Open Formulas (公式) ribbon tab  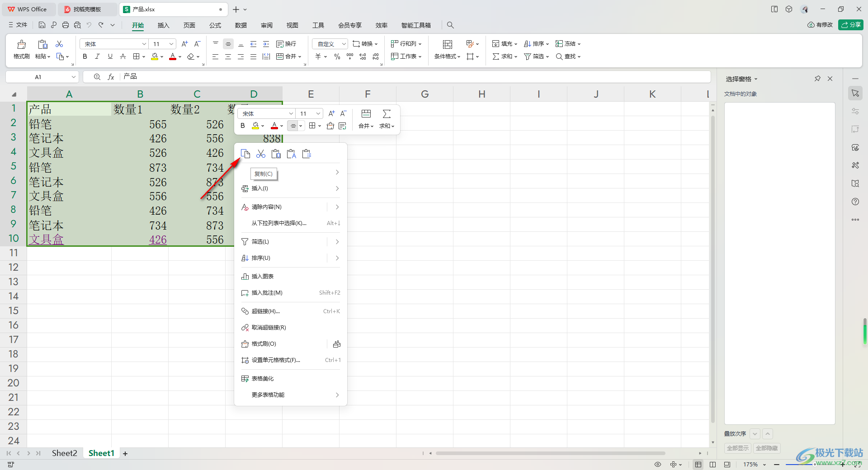pyautogui.click(x=215, y=25)
